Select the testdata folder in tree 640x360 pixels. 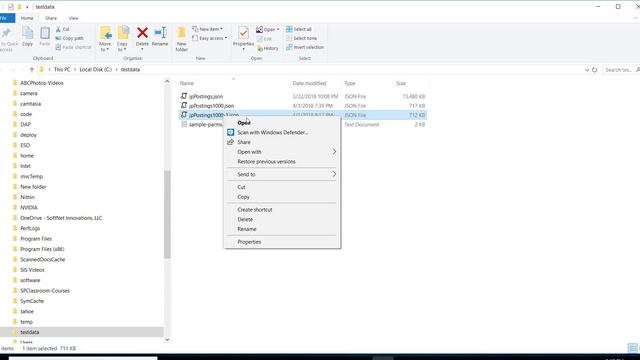pos(30,332)
